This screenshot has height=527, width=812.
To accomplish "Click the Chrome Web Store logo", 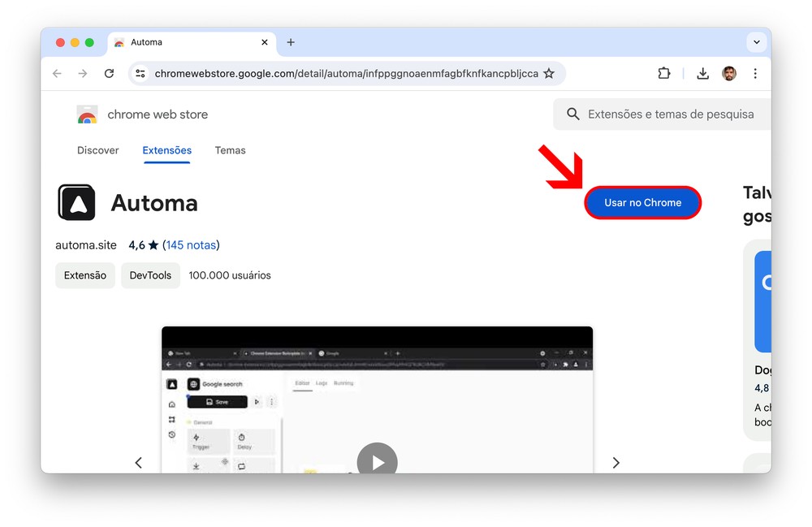I will tap(87, 114).
